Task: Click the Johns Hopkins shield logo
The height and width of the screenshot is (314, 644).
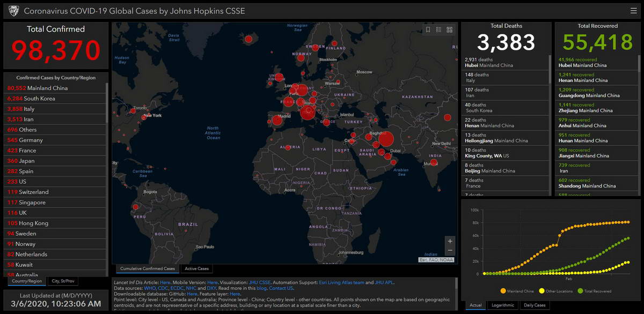Action: point(13,11)
